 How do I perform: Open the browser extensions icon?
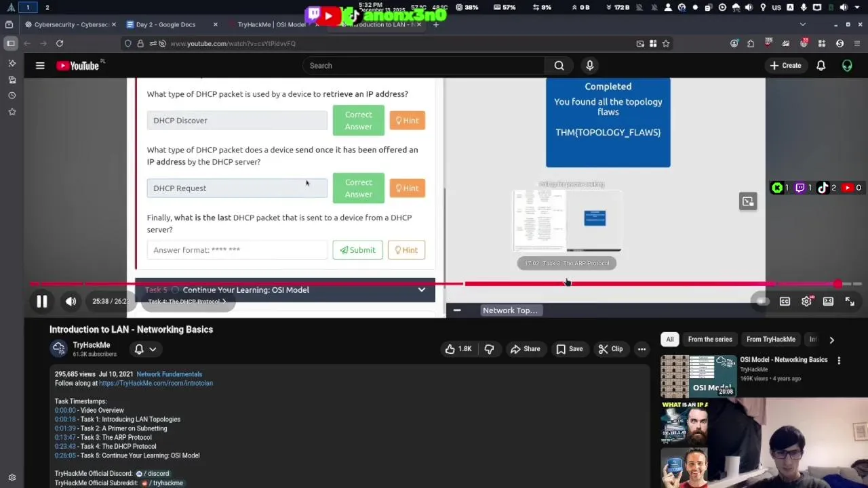click(751, 43)
